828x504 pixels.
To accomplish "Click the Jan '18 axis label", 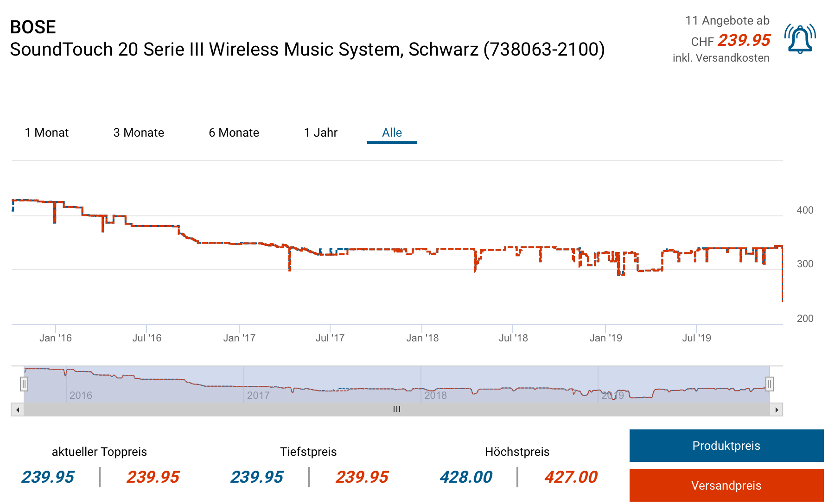I will 422,338.
